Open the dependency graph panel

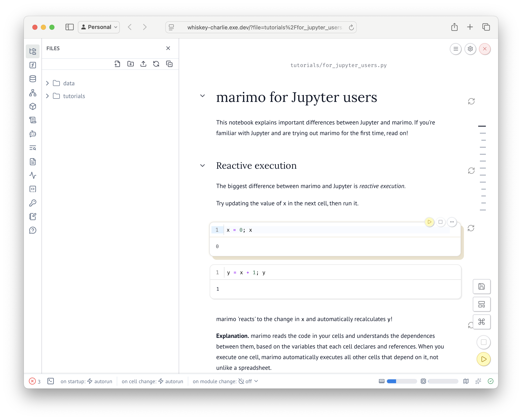[x=33, y=93]
